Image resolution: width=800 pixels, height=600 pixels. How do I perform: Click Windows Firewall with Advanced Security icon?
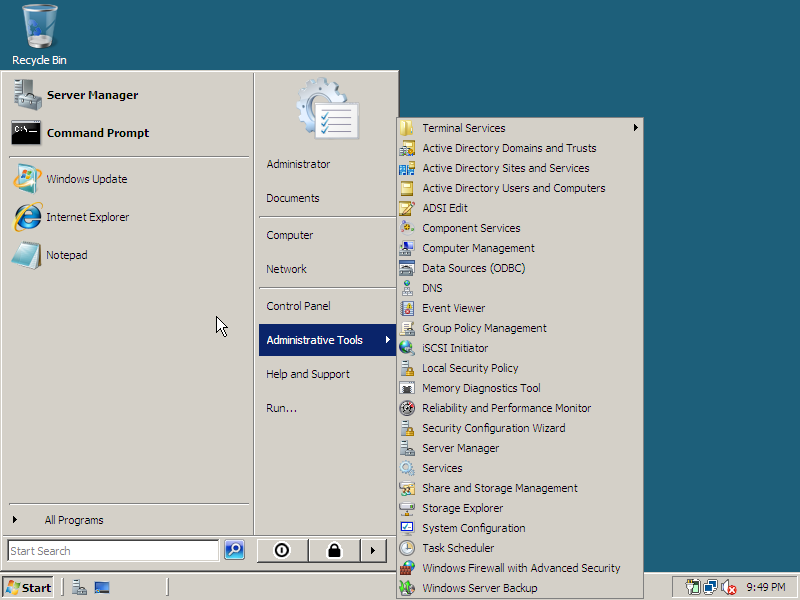click(x=407, y=568)
